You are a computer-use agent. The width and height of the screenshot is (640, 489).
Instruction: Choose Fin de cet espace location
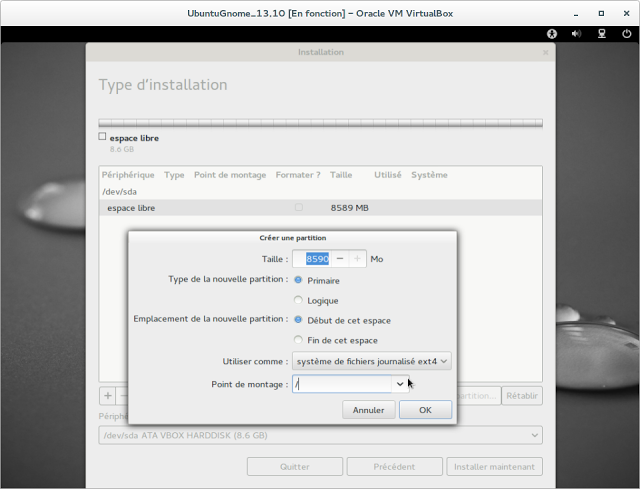click(298, 340)
